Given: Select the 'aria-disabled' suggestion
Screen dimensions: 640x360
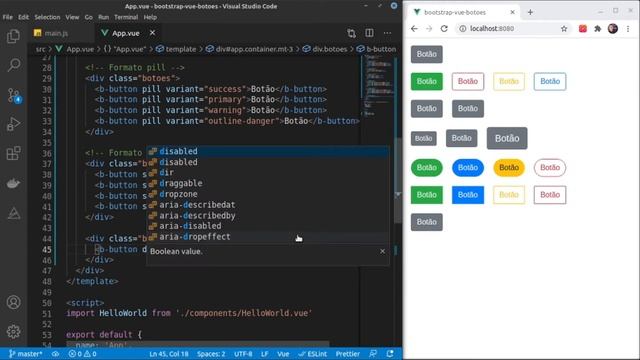Looking at the screenshot, I should pos(267,226).
